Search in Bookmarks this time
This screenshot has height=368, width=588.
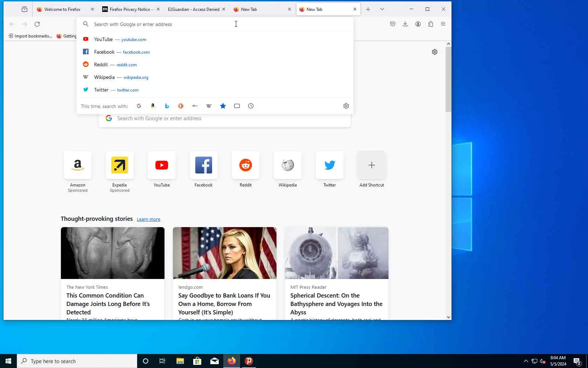[223, 106]
